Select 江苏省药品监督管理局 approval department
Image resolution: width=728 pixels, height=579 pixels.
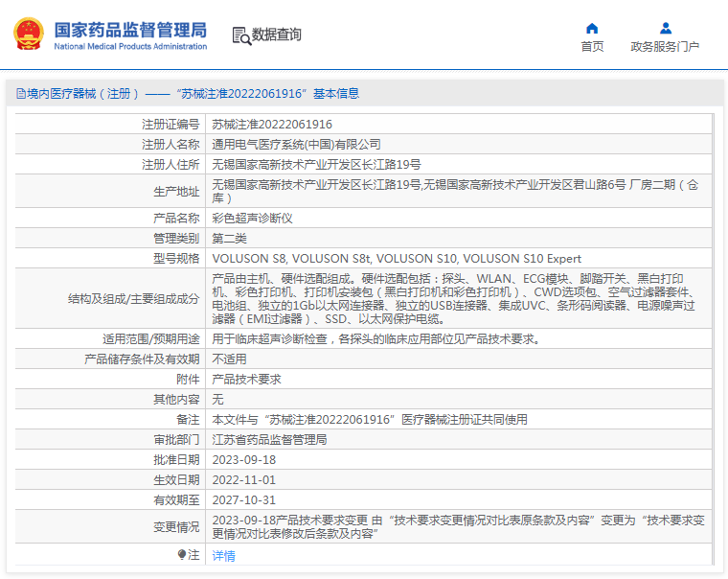[x=269, y=440]
